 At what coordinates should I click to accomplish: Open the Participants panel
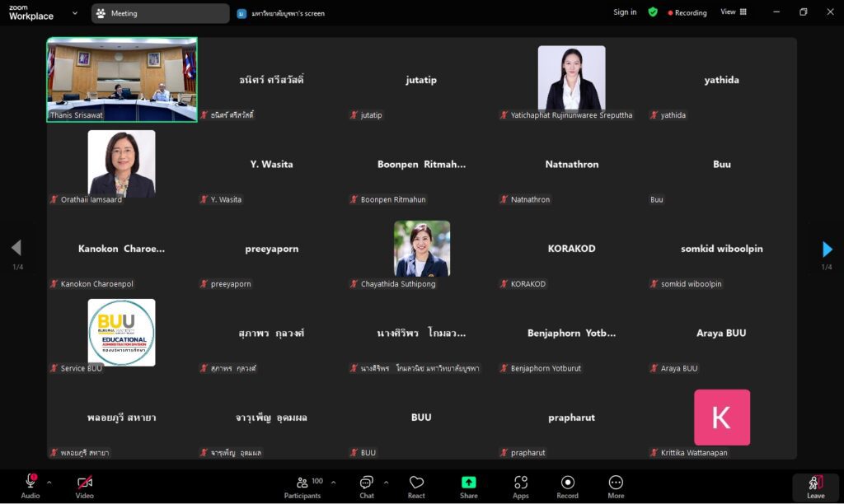click(x=302, y=485)
